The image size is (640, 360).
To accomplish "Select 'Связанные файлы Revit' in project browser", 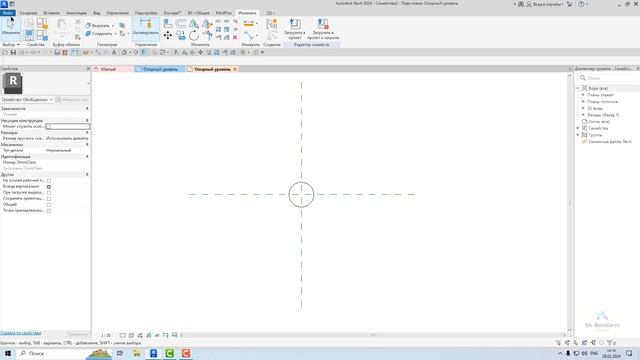I will click(x=610, y=142).
